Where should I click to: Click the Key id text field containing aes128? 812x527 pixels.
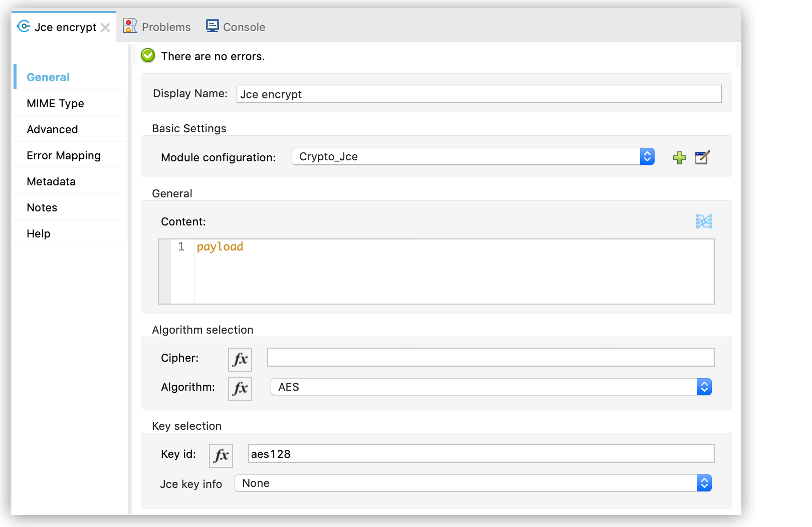coord(481,453)
